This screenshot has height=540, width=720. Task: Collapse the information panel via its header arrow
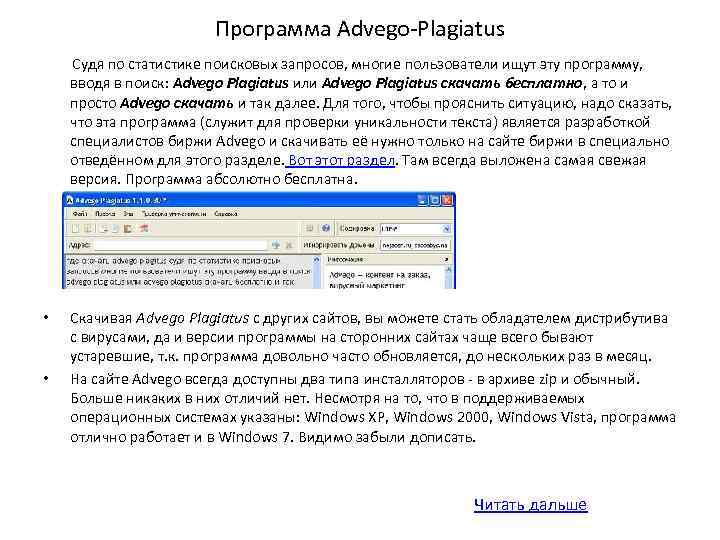click(446, 259)
